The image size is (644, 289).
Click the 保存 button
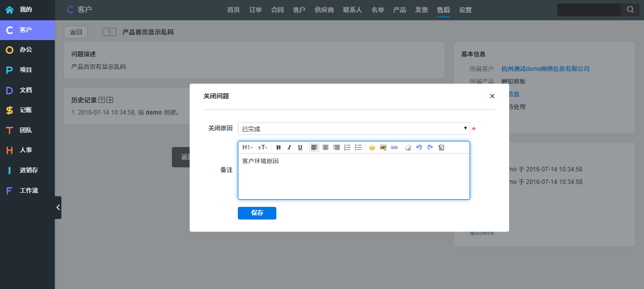click(x=257, y=213)
